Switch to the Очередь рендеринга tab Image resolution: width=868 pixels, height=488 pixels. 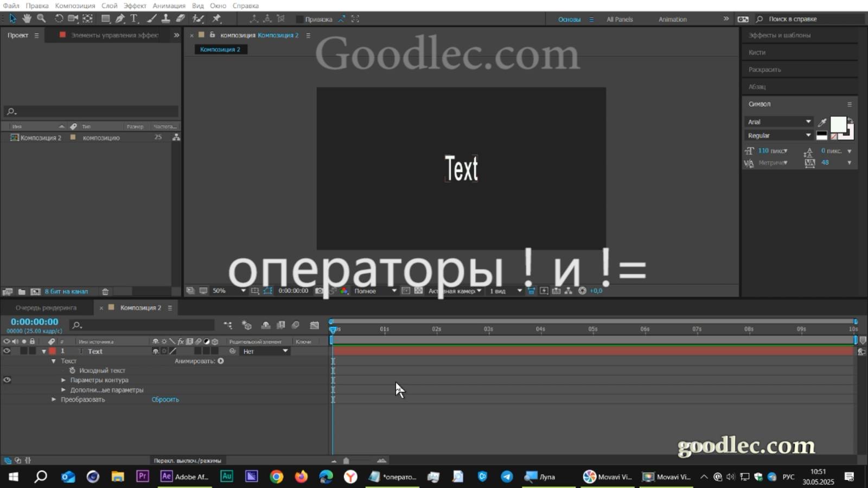(x=46, y=307)
